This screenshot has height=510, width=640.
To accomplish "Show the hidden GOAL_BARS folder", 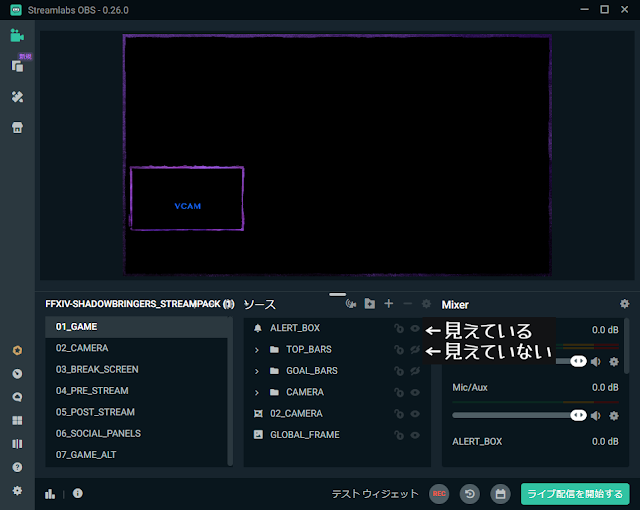I will (415, 371).
